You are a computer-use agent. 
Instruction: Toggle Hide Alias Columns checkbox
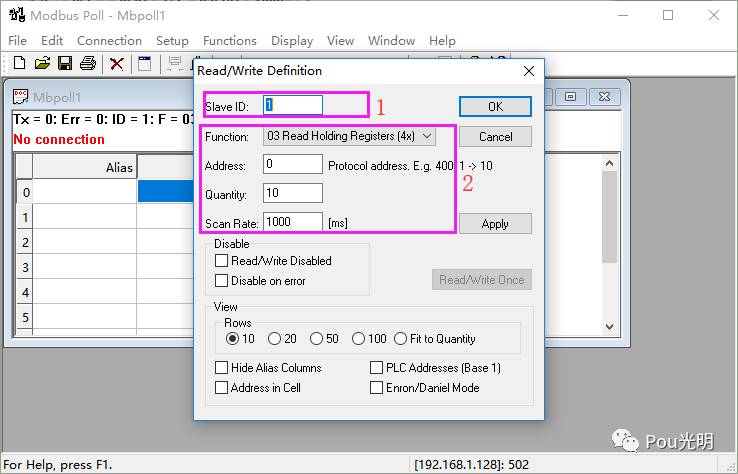(x=222, y=368)
